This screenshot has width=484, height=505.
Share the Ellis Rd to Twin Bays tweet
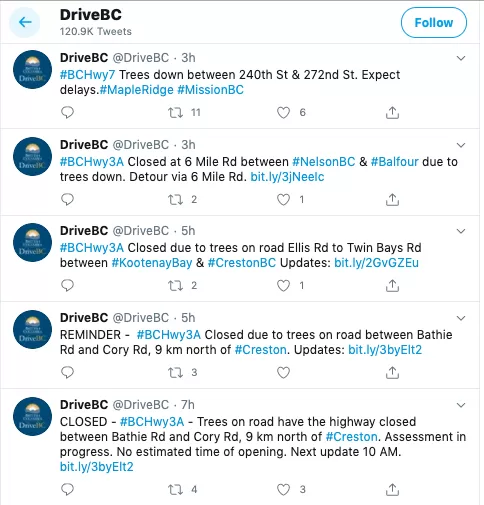392,286
